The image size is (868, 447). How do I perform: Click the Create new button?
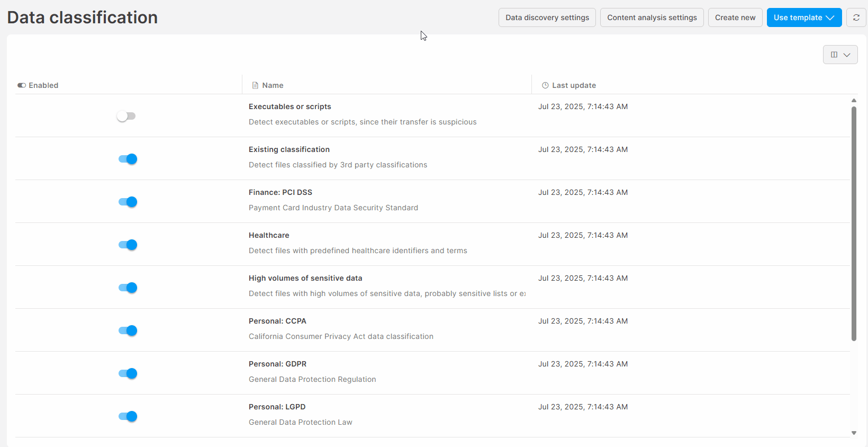(735, 17)
